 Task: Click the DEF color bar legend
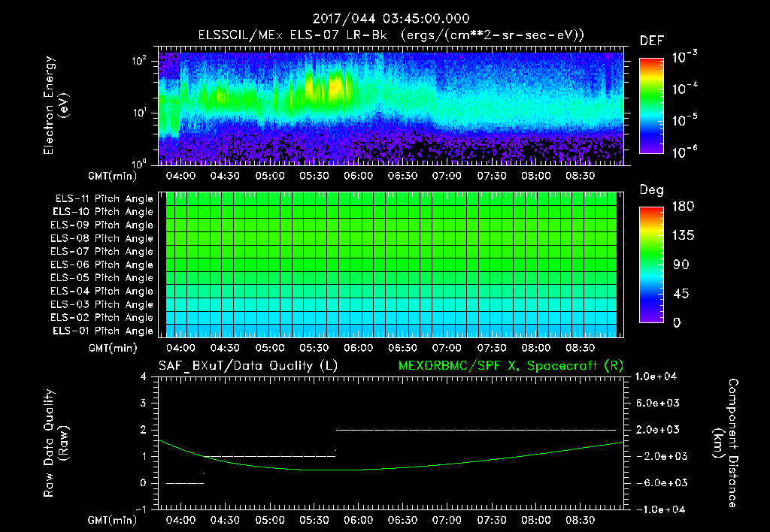click(x=651, y=106)
